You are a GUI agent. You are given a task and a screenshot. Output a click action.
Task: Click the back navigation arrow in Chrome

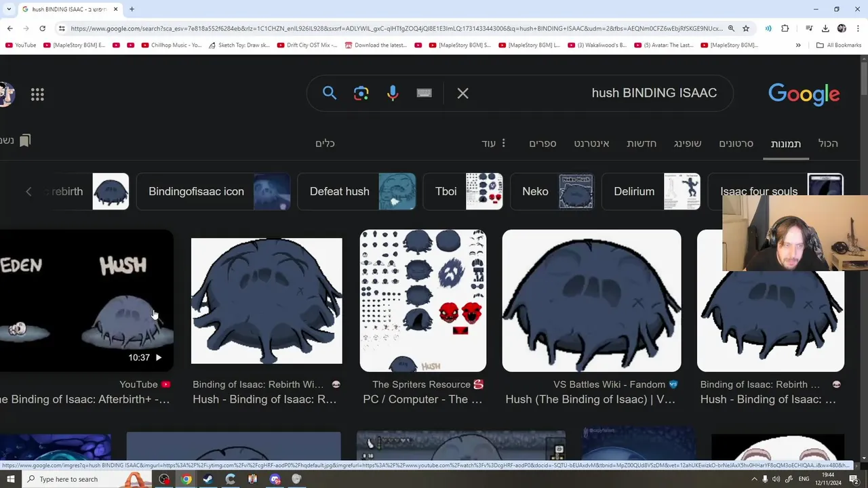(9, 28)
